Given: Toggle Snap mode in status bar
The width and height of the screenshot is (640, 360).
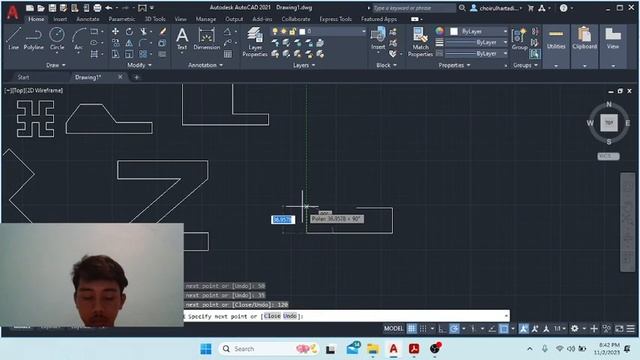Looking at the screenshot, I should pyautogui.click(x=423, y=329).
